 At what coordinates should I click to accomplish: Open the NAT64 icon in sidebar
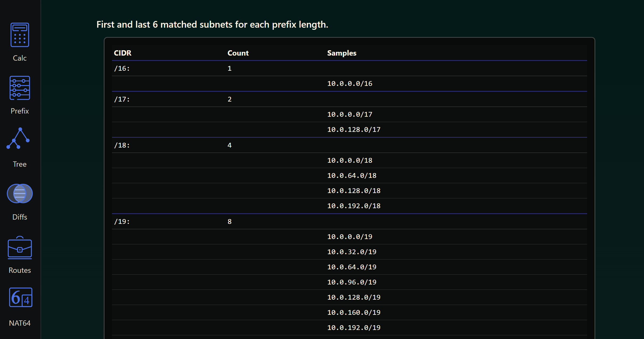click(20, 297)
